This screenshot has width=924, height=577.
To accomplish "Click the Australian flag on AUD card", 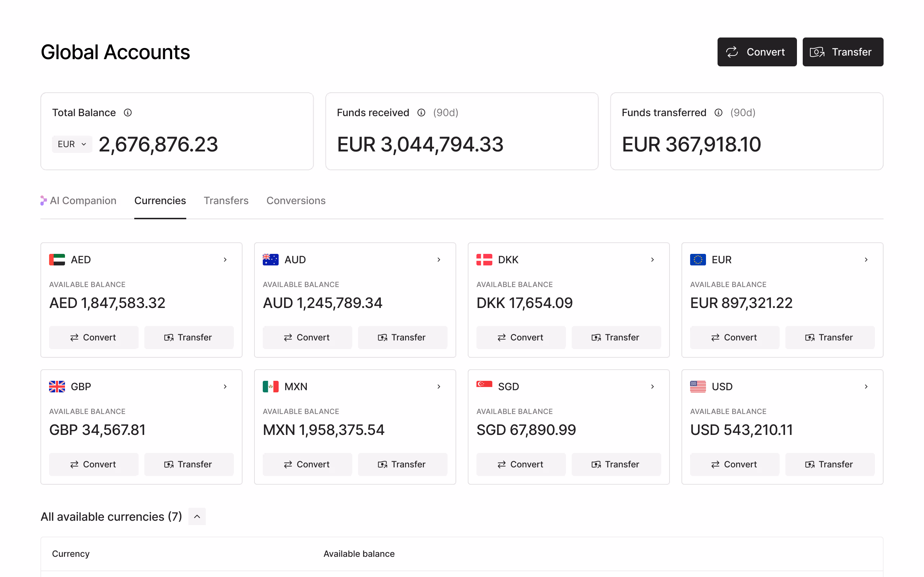I will [x=270, y=260].
